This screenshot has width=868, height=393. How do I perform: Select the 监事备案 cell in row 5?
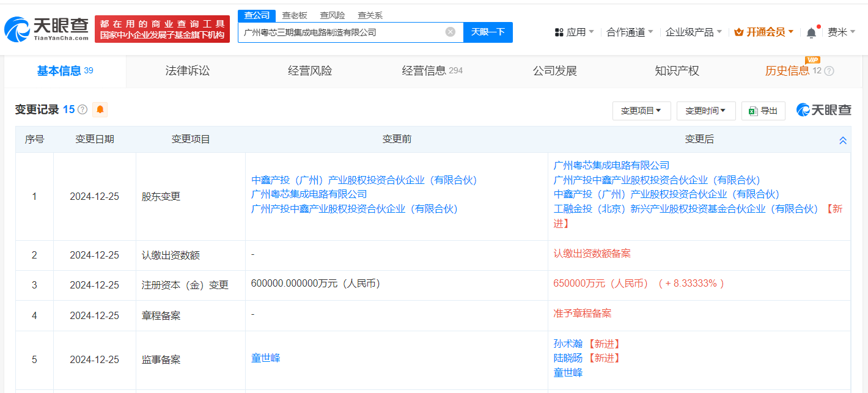pyautogui.click(x=191, y=360)
